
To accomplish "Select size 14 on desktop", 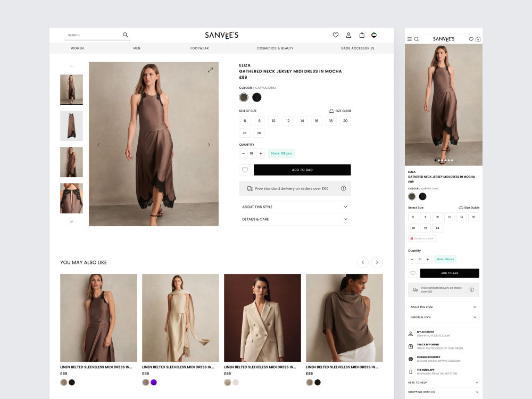I will 302,121.
